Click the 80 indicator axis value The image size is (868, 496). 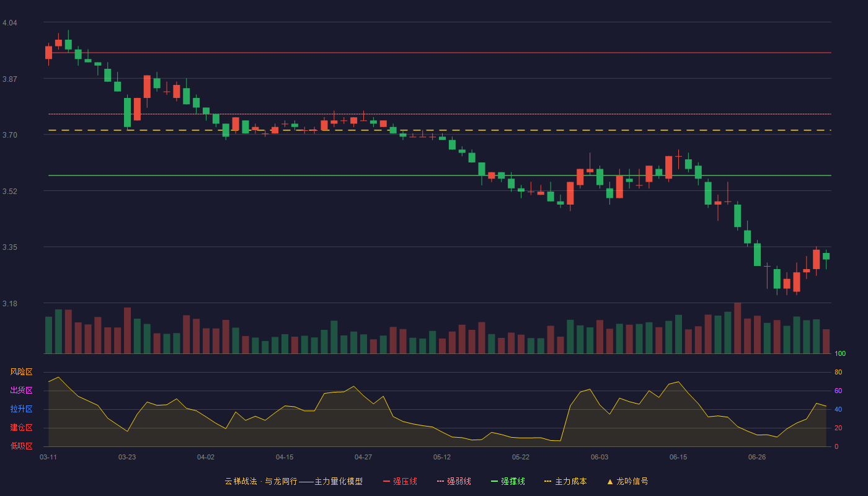click(838, 372)
